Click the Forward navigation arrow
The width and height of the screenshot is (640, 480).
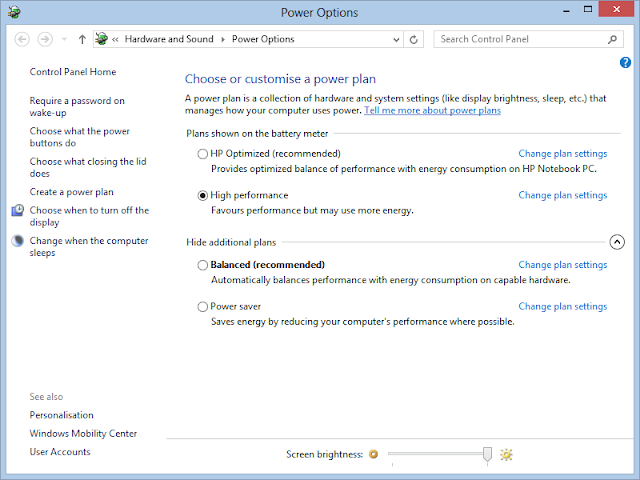[45, 40]
